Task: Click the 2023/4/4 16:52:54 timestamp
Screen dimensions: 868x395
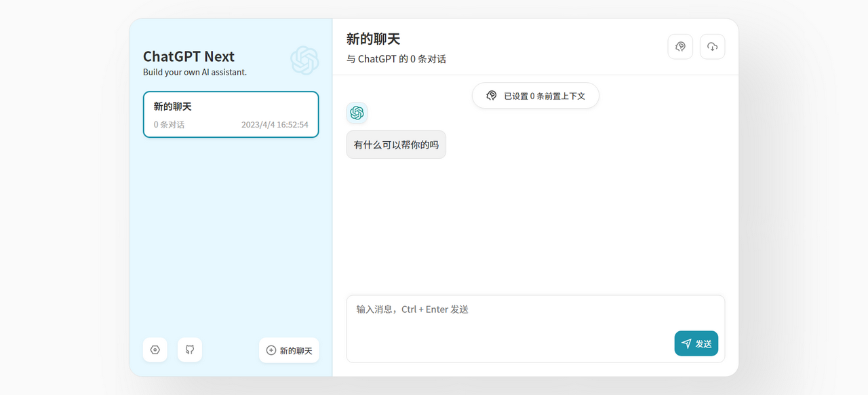Action: click(x=275, y=125)
